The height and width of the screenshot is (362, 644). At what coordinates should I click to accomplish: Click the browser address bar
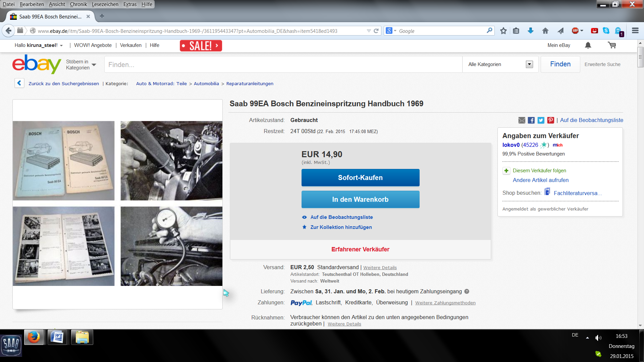(201, 31)
